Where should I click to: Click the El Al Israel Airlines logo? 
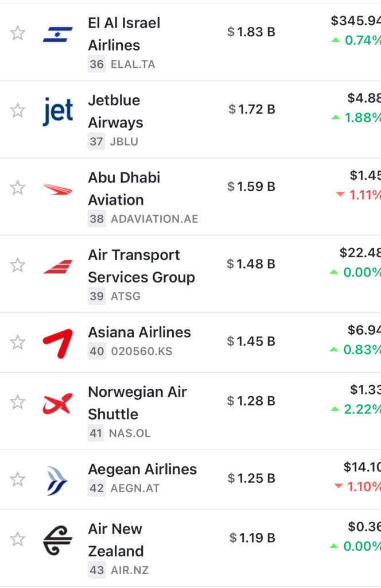[58, 34]
